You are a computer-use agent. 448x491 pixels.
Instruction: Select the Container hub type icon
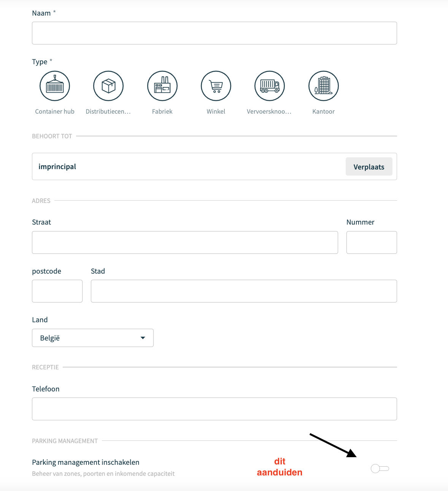(x=55, y=86)
